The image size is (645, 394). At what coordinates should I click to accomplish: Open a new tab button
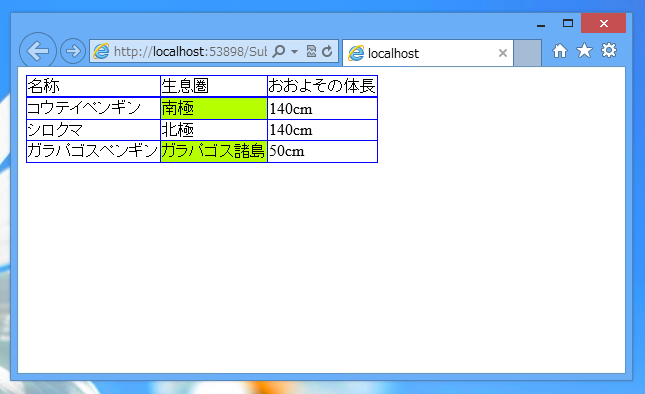point(527,53)
